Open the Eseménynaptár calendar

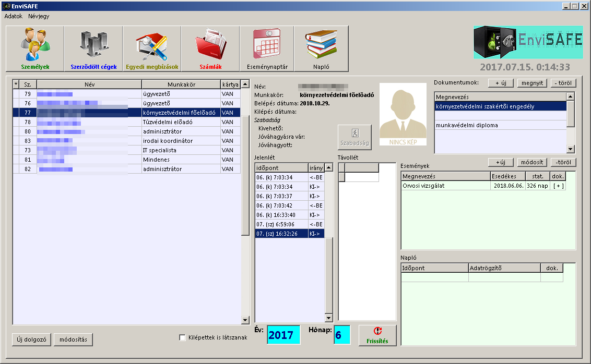point(267,49)
